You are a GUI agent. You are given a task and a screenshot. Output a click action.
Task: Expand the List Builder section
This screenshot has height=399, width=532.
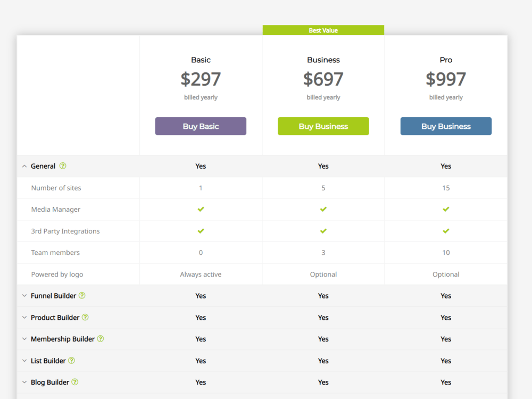(x=24, y=360)
